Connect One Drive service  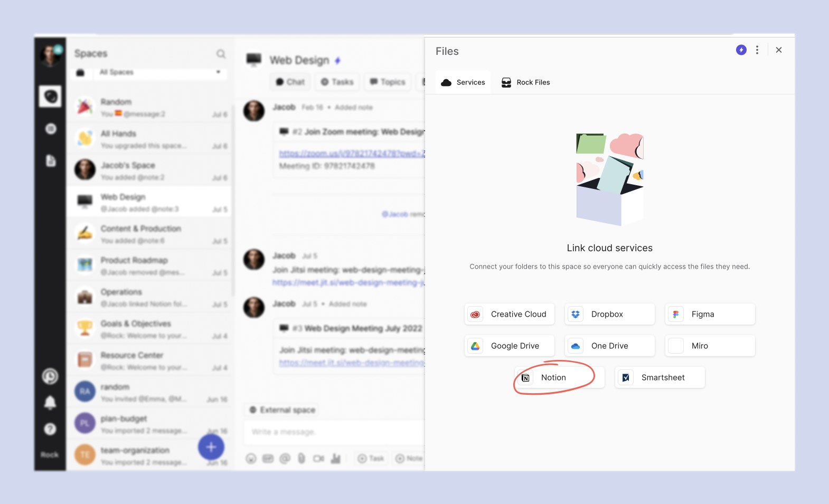pos(609,346)
